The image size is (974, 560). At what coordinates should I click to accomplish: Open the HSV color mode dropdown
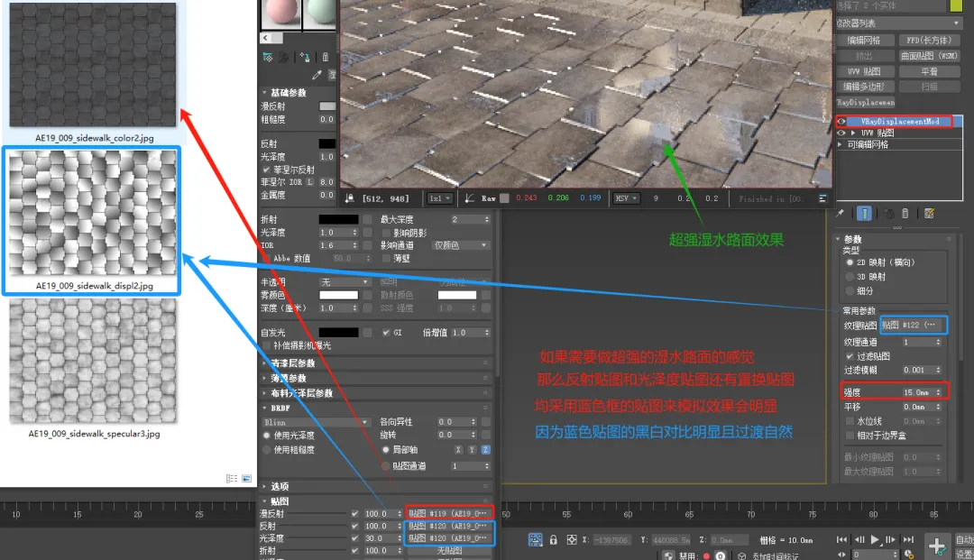click(626, 198)
